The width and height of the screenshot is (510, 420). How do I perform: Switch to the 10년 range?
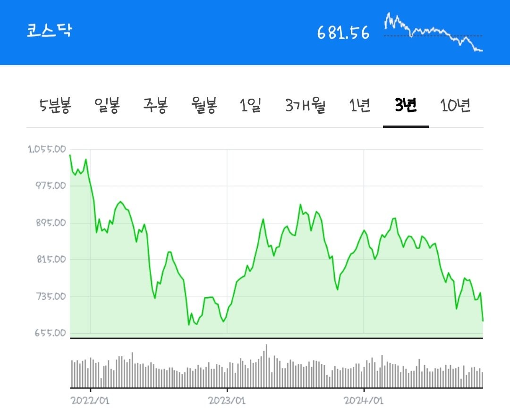pyautogui.click(x=455, y=105)
